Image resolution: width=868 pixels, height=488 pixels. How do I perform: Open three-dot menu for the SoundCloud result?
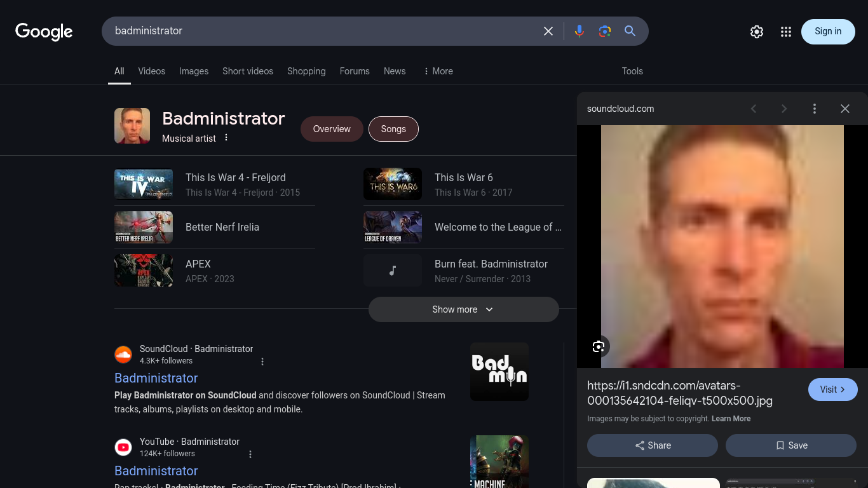[x=262, y=362]
